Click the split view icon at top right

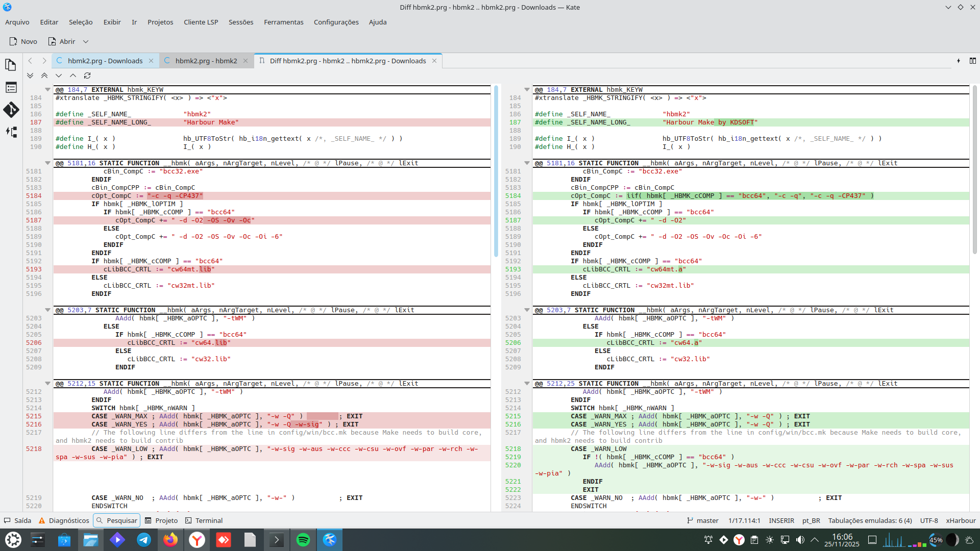[x=973, y=61]
